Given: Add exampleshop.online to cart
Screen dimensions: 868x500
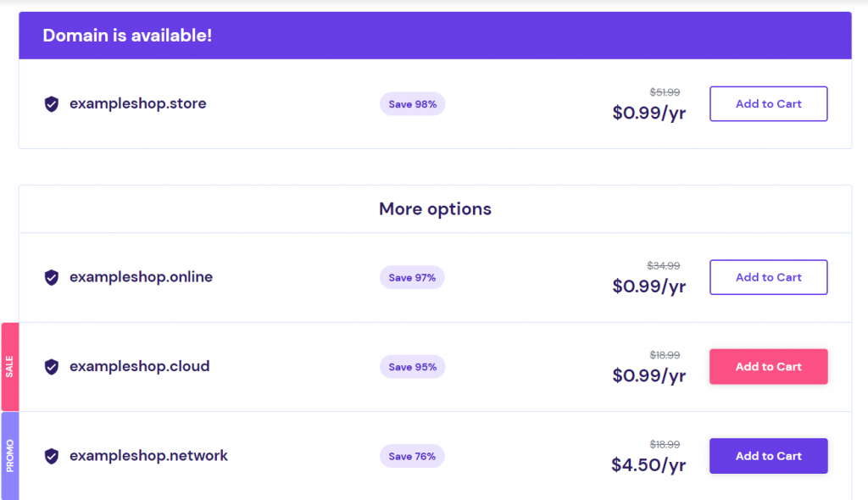Looking at the screenshot, I should (768, 277).
